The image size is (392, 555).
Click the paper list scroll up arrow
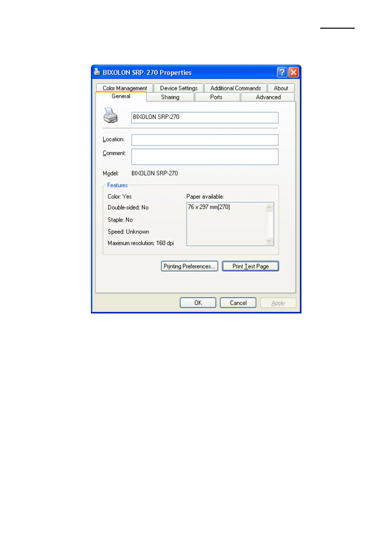[269, 207]
